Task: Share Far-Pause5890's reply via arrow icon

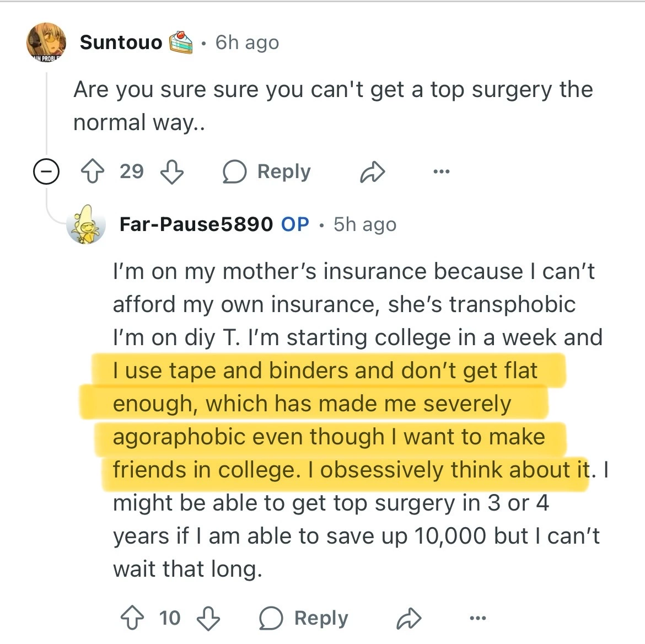Action: click(409, 619)
